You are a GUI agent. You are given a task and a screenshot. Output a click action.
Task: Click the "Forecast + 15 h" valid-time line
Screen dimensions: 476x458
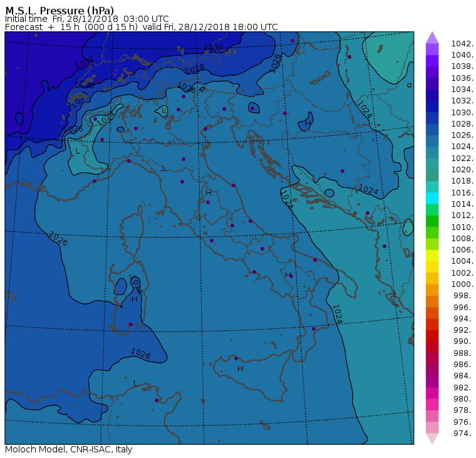[141, 27]
